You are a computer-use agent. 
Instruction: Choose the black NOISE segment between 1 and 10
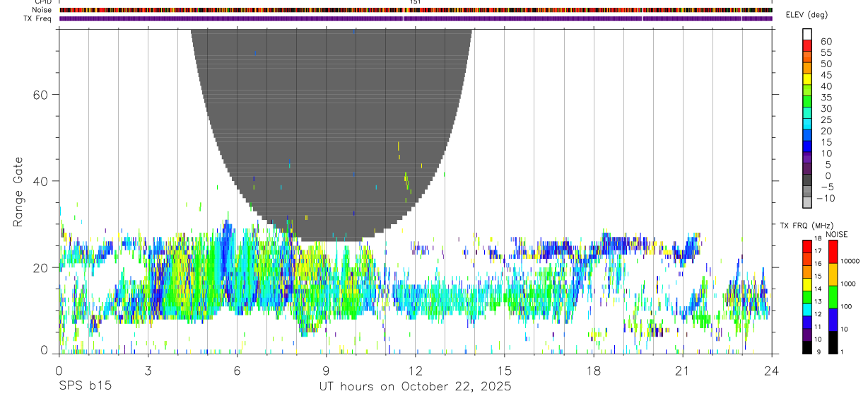pos(833,342)
